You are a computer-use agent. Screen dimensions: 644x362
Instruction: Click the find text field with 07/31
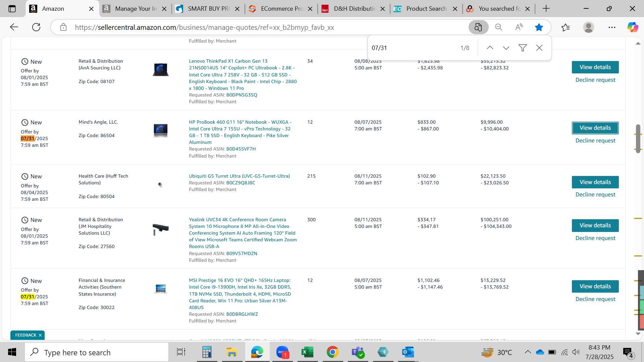coord(413,48)
